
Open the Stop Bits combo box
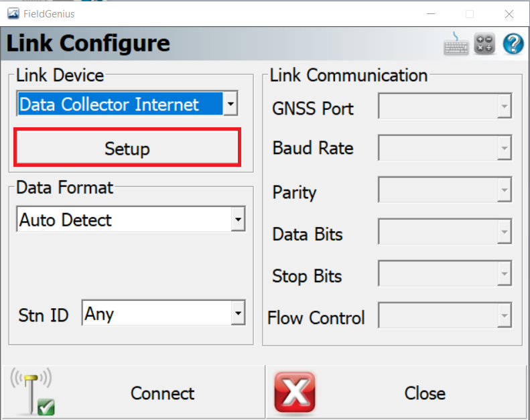(x=445, y=273)
